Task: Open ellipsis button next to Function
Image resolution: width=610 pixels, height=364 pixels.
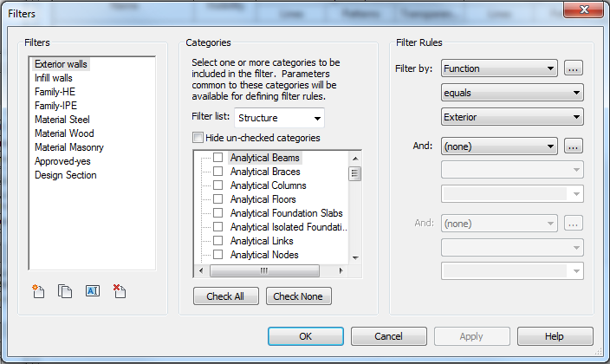Action: coord(573,68)
